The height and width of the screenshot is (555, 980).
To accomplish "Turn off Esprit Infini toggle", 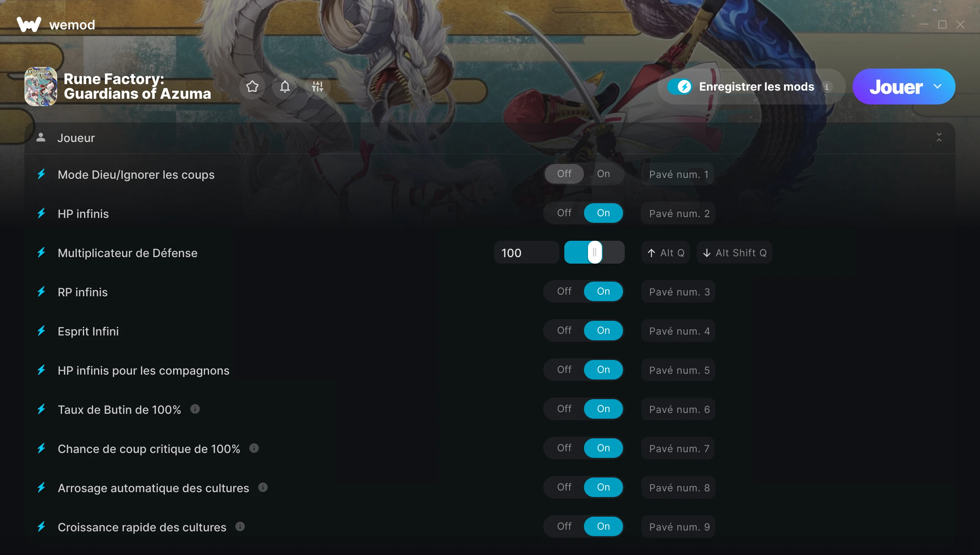I will 564,331.
